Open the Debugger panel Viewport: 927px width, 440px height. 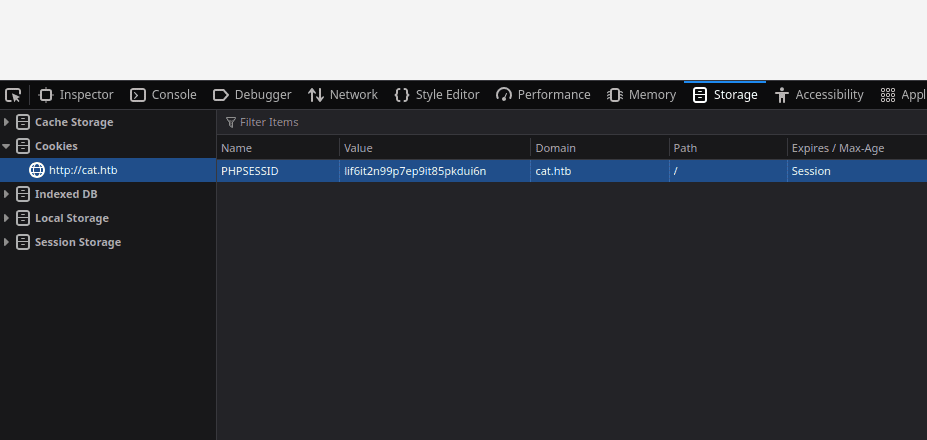click(252, 95)
